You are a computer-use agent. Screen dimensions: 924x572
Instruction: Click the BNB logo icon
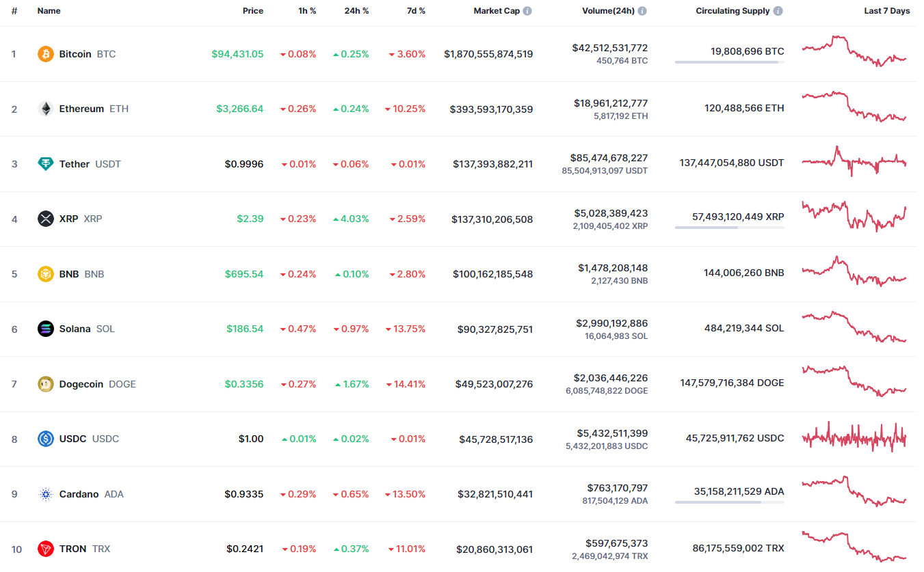46,274
